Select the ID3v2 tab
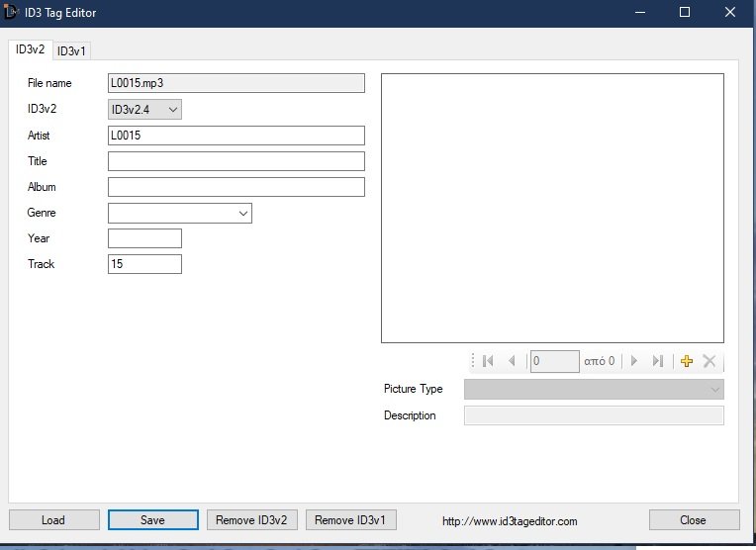The height and width of the screenshot is (550, 756). [30, 49]
